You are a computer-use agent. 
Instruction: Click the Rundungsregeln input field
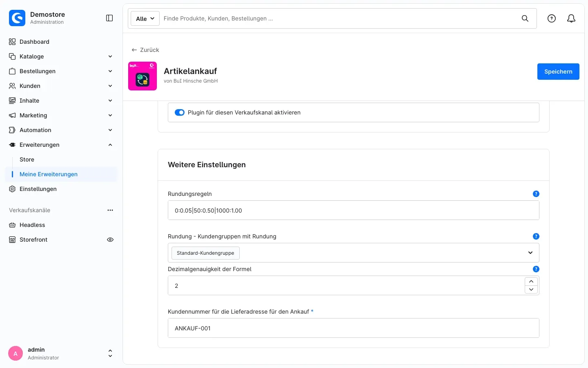[x=354, y=210]
